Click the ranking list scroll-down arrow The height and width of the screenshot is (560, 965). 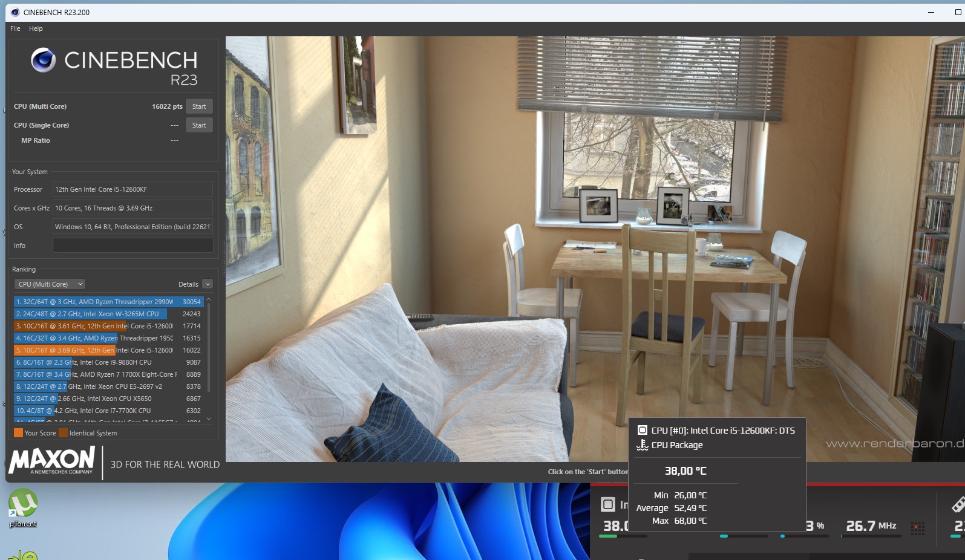(209, 418)
